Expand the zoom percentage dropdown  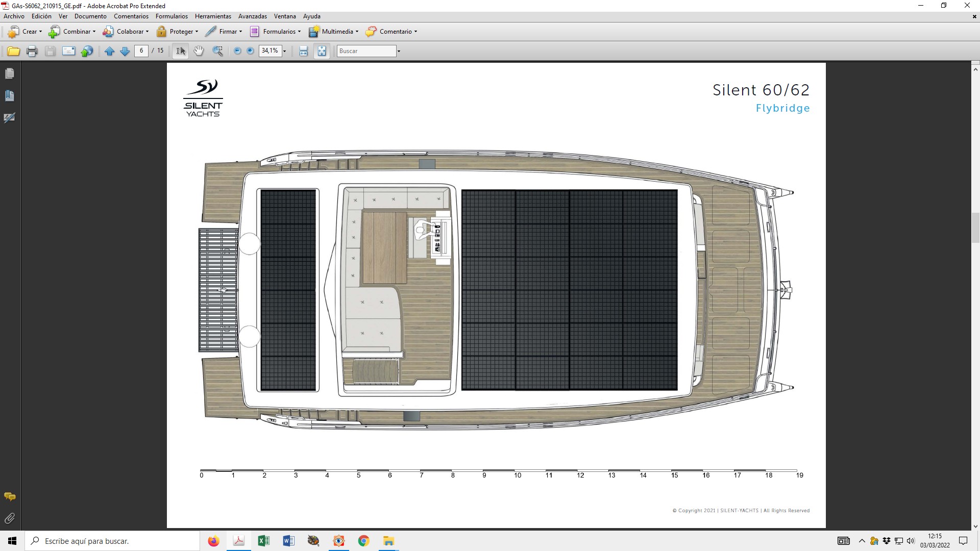click(x=284, y=51)
